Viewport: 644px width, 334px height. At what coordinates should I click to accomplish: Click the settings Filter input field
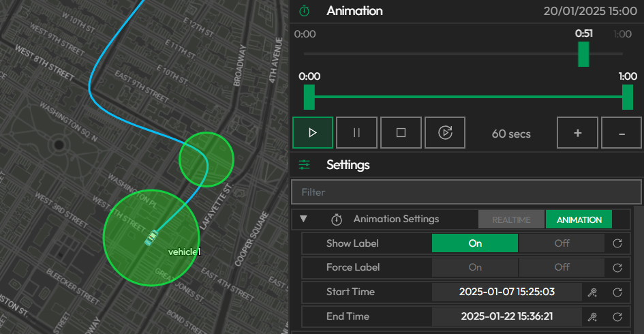(466, 192)
